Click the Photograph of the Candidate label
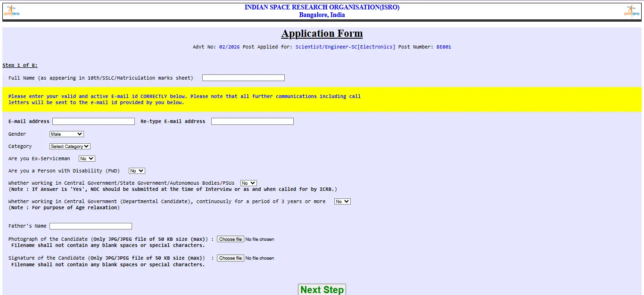The image size is (644, 295). click(x=111, y=239)
